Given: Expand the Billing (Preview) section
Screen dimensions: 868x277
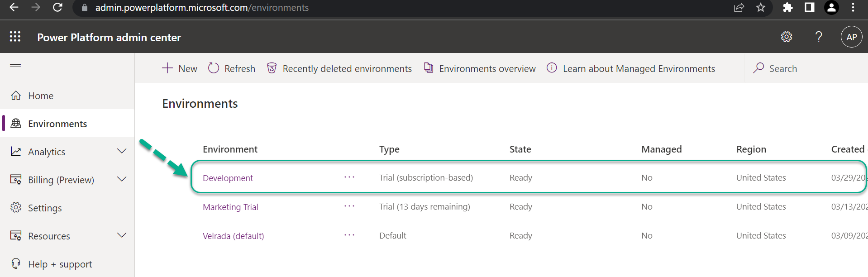Looking at the screenshot, I should tap(67, 180).
